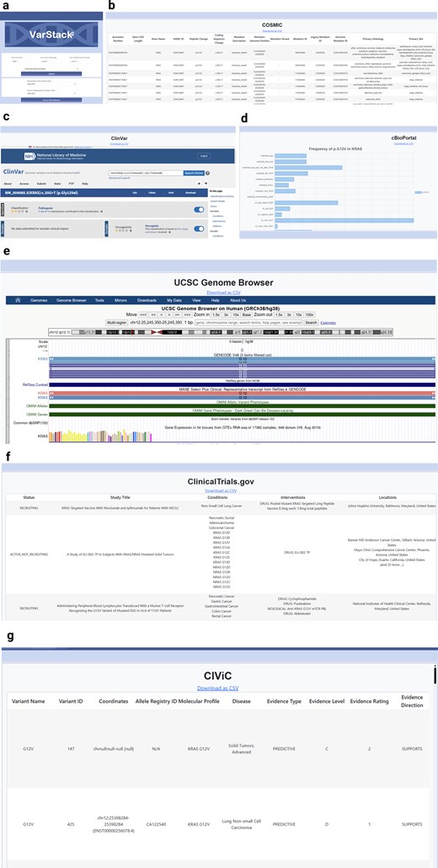438x868 pixels.
Task: Click the ClinVar search input field
Action: (x=146, y=174)
